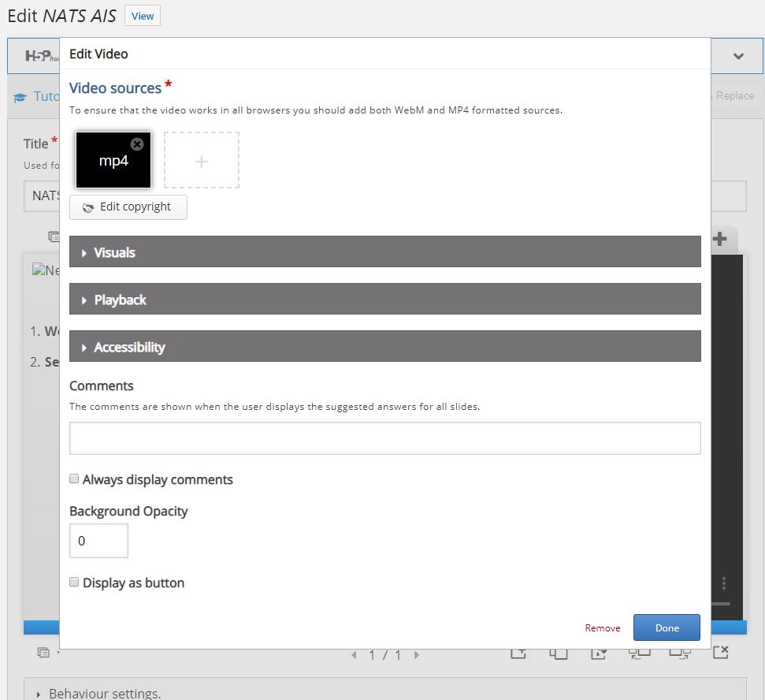Enable Always display comments

[74, 478]
